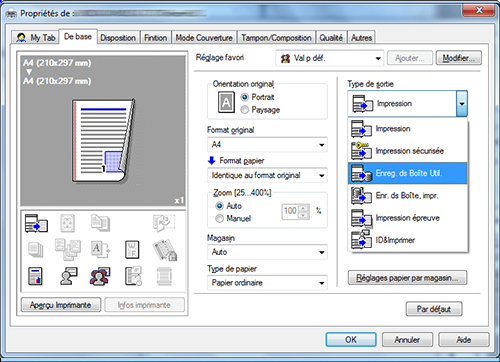This screenshot has width=500, height=362.
Task: Click the greyed letter A page icon in the preview panel
Action: [100, 250]
